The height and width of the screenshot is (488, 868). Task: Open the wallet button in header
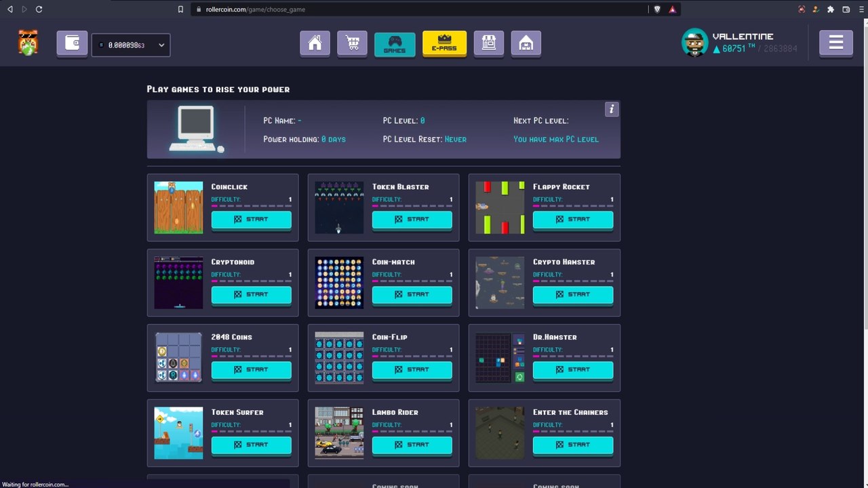point(72,43)
